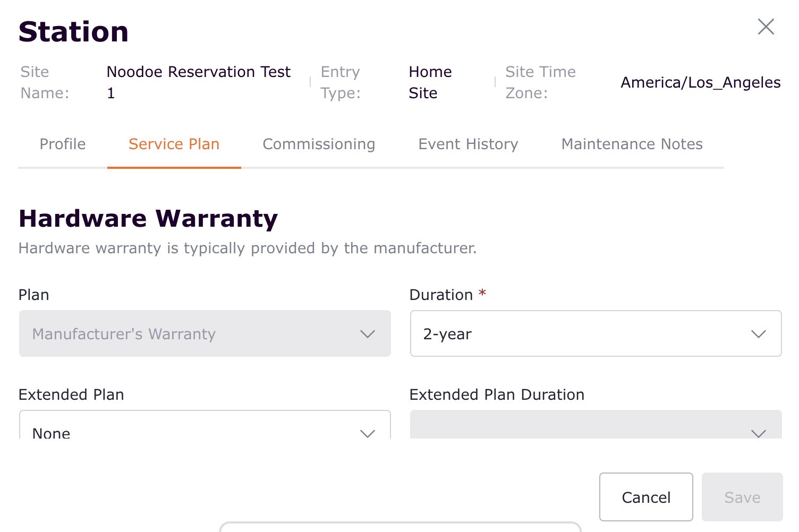Screen dimensions: 799x532
Task: Click the chevron arrow in the Extended Plan dropdown
Action: click(x=368, y=433)
